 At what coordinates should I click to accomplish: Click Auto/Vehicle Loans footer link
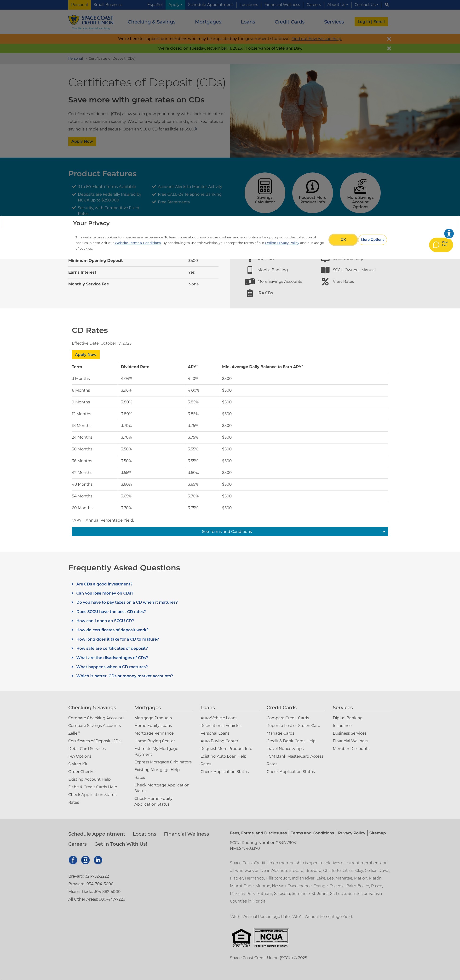click(x=218, y=718)
